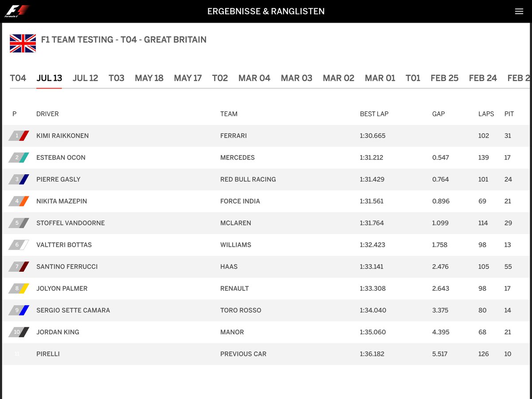The height and width of the screenshot is (399, 532).
Task: Switch to the MAR 04 tab
Action: [254, 78]
